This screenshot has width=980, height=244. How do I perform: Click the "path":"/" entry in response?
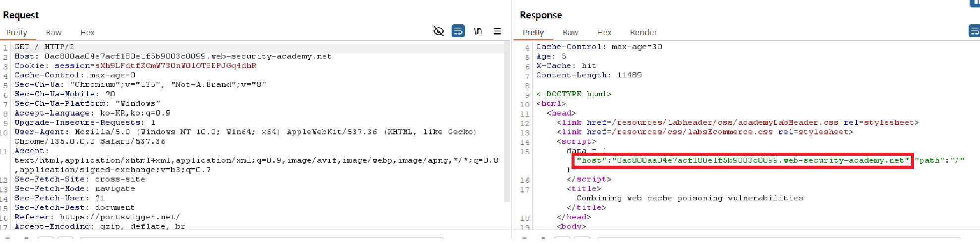[939, 160]
